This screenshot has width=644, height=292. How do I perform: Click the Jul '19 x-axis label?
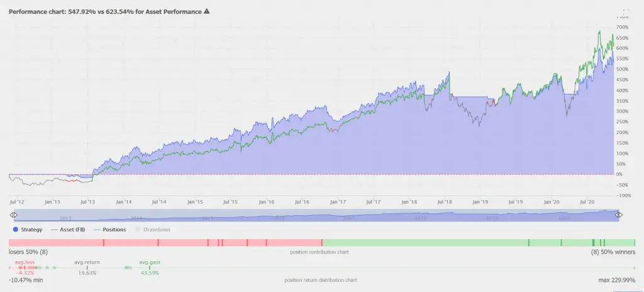click(516, 202)
